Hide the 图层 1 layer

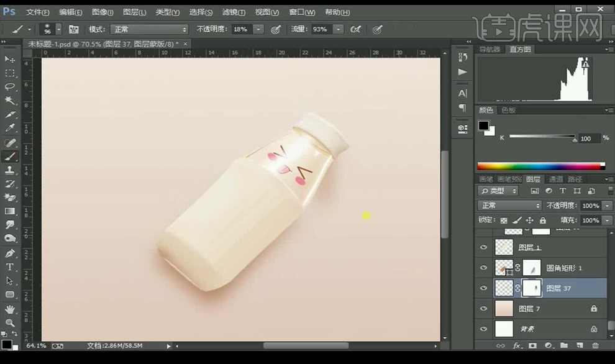484,247
